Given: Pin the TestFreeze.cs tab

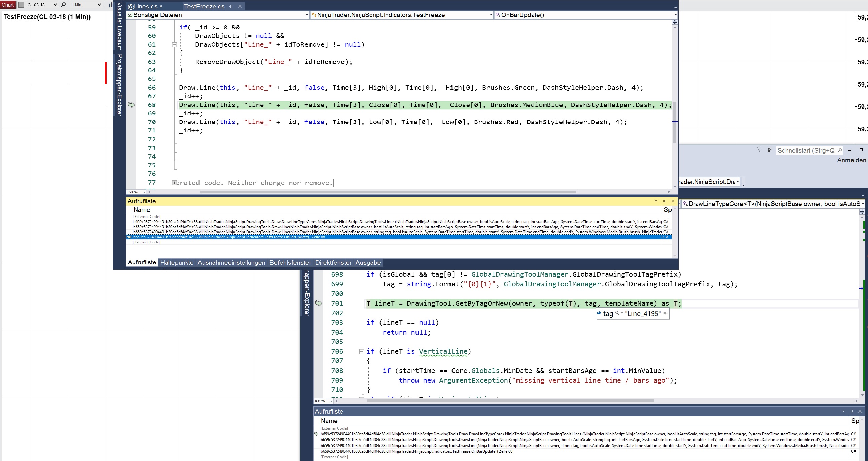Looking at the screenshot, I should tap(231, 6).
